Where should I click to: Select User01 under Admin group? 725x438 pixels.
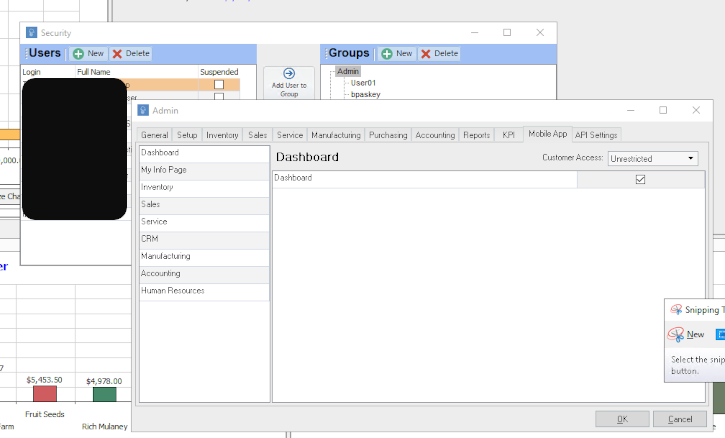pos(363,83)
